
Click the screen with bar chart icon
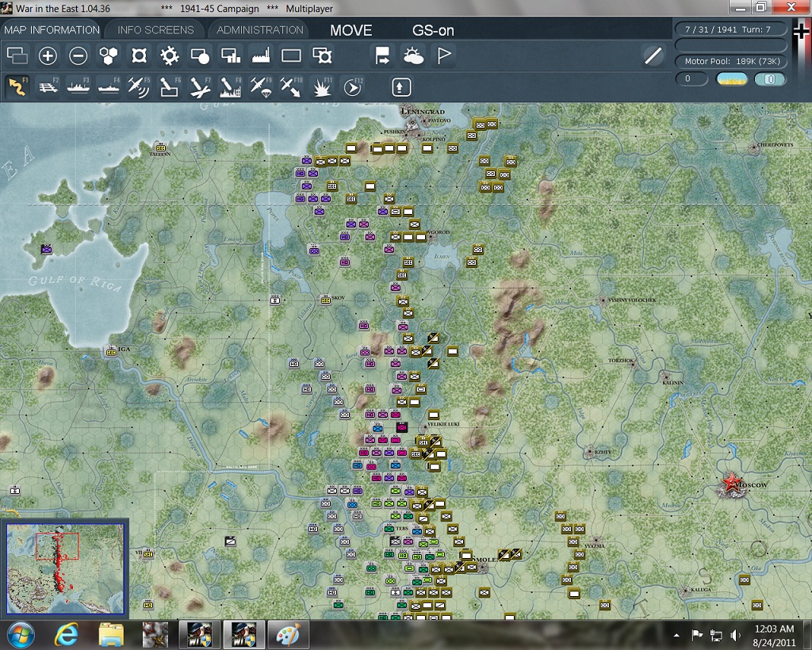(231, 55)
